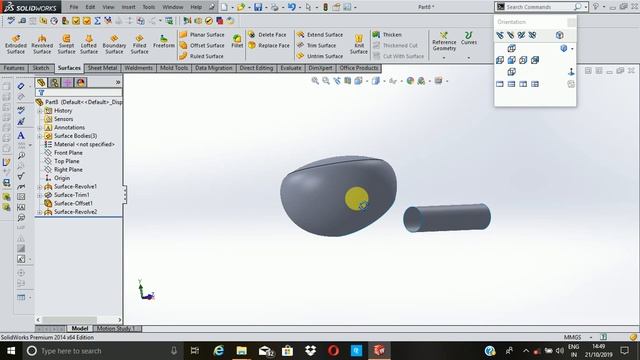Open the DisplayManager tab icon
Image resolution: width=640 pixels, height=360 pixels.
pos(80,82)
